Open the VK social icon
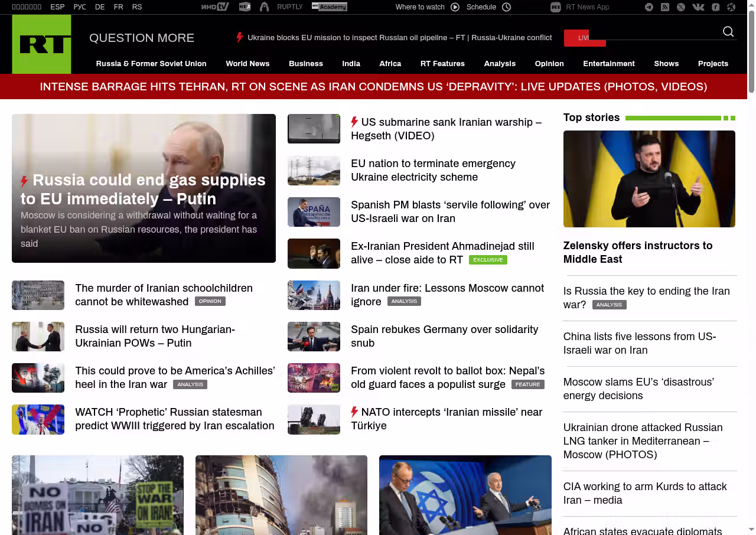Viewport: 756px width, 535px height. pos(698,7)
